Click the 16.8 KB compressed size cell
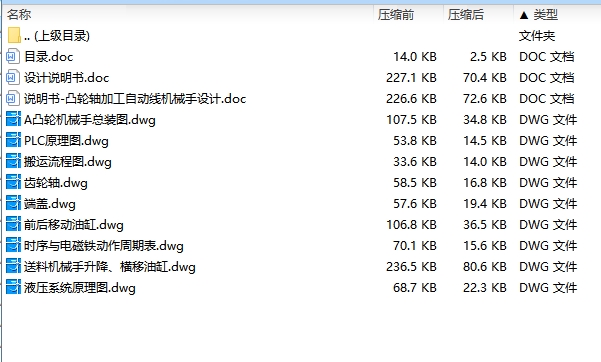Image resolution: width=601 pixels, height=362 pixels. (485, 183)
